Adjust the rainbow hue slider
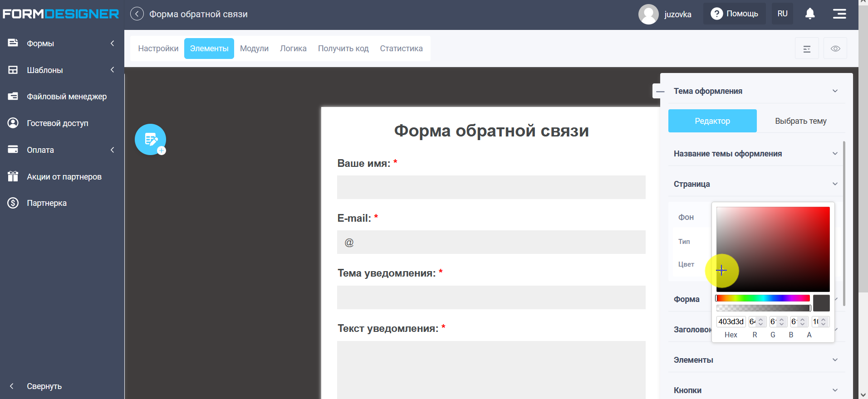Image resolution: width=868 pixels, height=399 pixels. click(763, 298)
